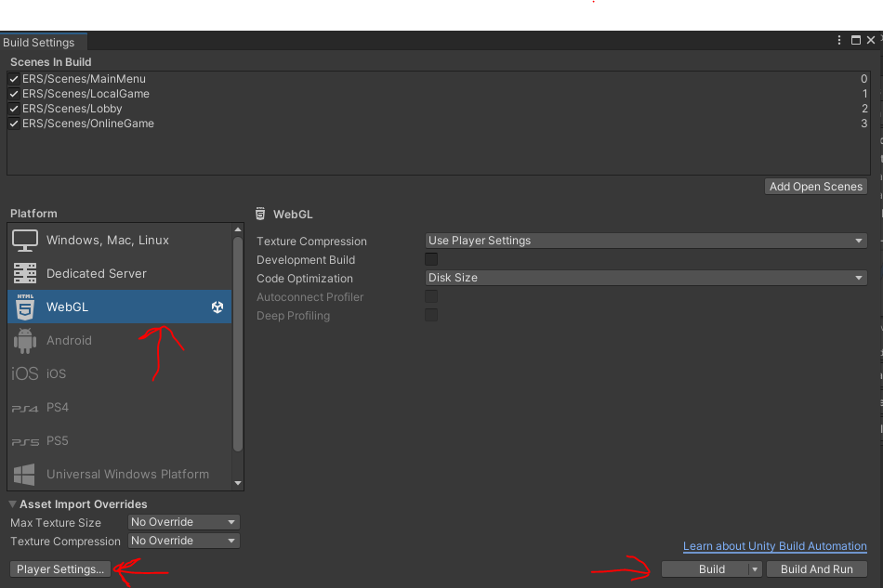Select the ERS/Scenes/LocalGame scene name

coord(86,94)
